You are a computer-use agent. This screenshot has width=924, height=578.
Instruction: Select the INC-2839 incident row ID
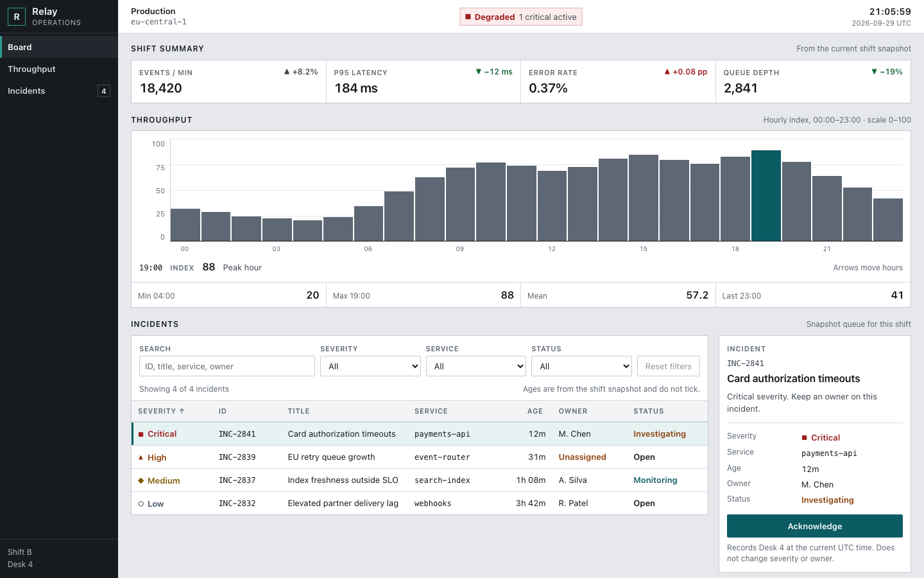point(237,457)
